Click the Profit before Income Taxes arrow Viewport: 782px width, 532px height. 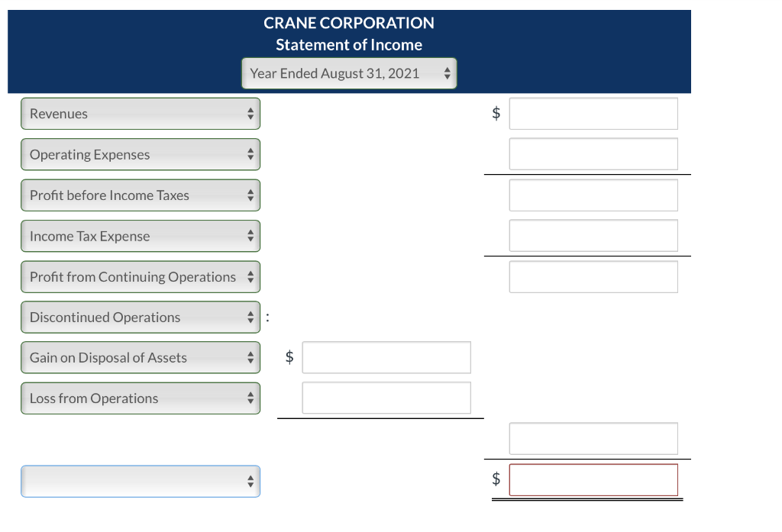point(250,195)
